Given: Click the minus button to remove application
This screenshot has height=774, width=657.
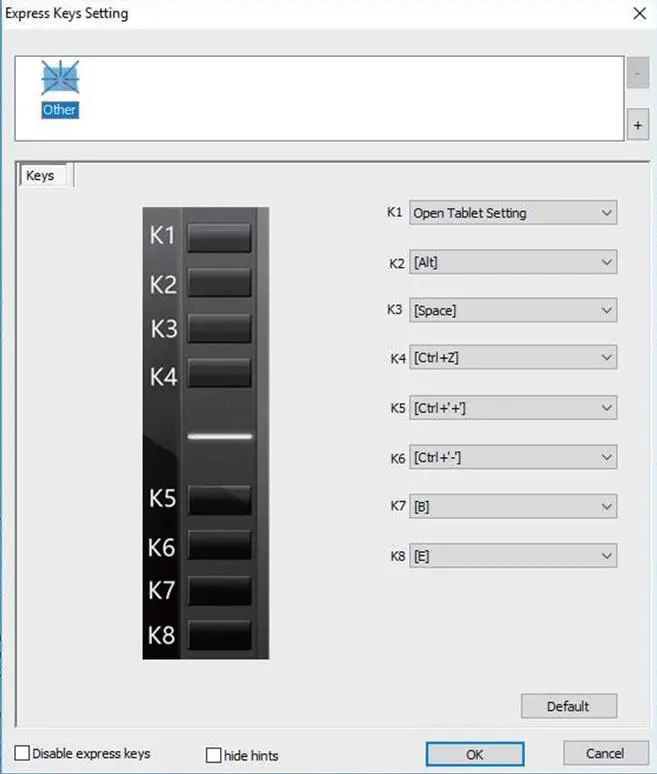Looking at the screenshot, I should pos(637,73).
